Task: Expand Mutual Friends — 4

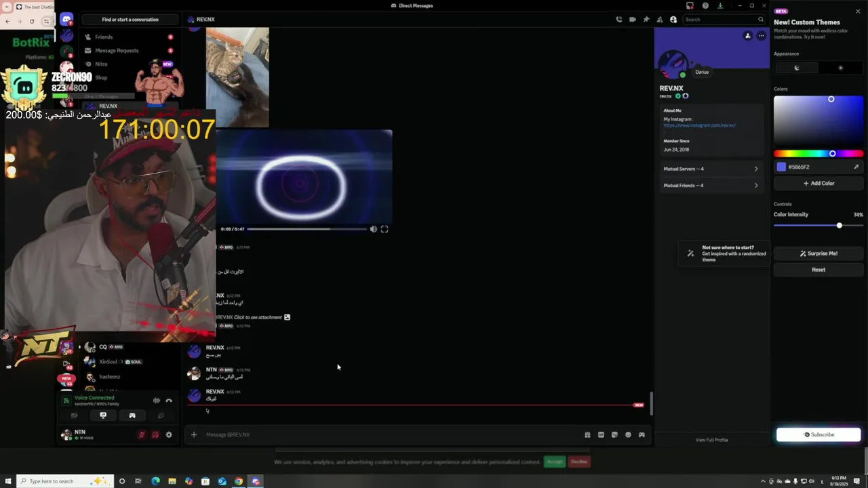Action: tap(711, 185)
